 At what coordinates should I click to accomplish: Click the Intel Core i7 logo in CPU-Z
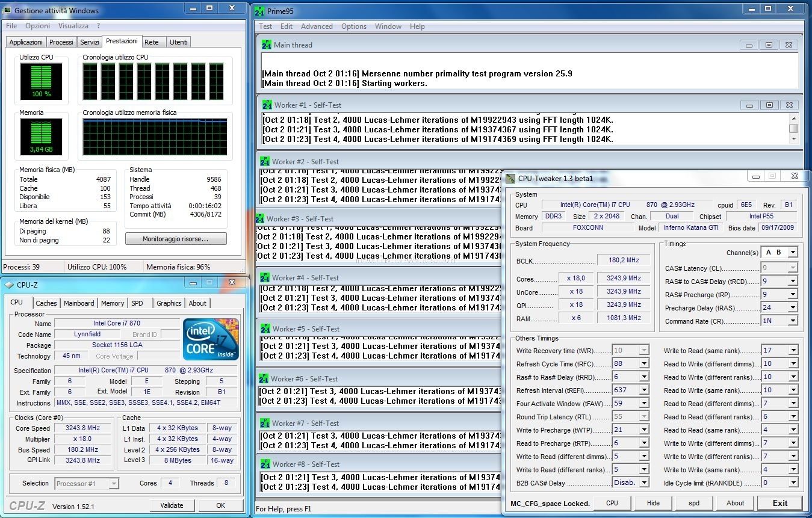click(x=211, y=339)
